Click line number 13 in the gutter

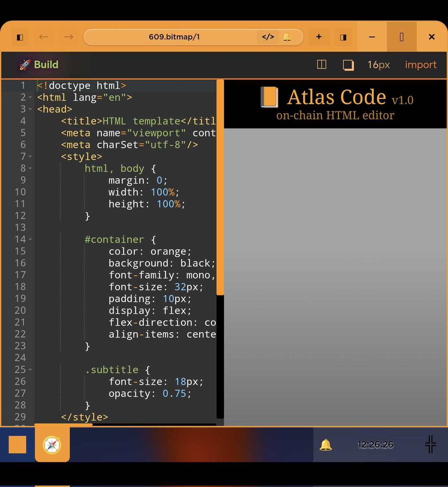(20, 227)
